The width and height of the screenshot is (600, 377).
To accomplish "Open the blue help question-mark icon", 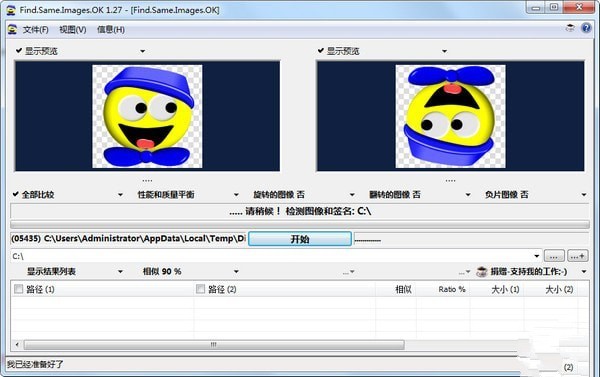I will [x=586, y=28].
